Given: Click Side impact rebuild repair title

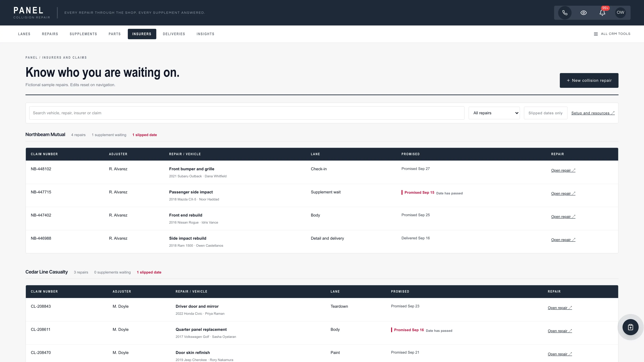Looking at the screenshot, I should 187,238.
